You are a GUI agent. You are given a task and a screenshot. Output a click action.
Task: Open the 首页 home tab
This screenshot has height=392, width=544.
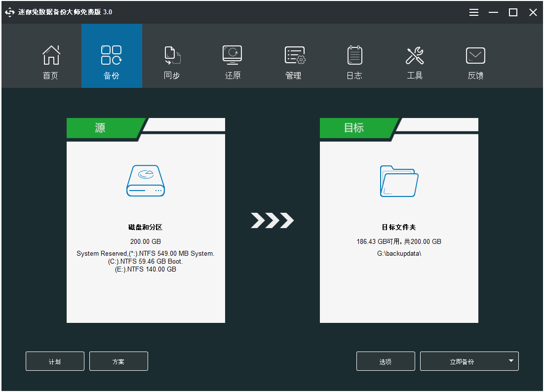click(51, 56)
